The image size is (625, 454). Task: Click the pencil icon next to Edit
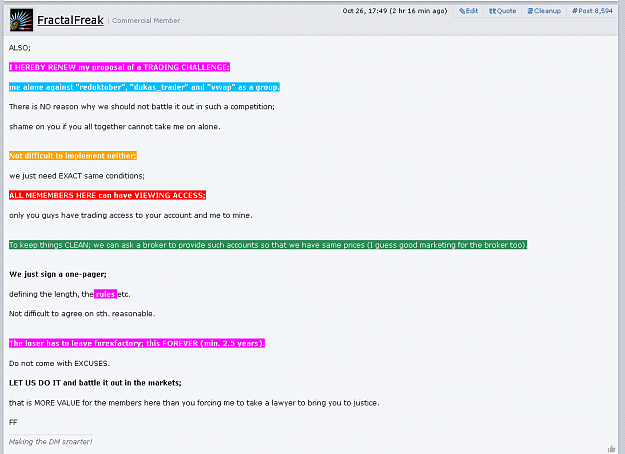click(462, 11)
